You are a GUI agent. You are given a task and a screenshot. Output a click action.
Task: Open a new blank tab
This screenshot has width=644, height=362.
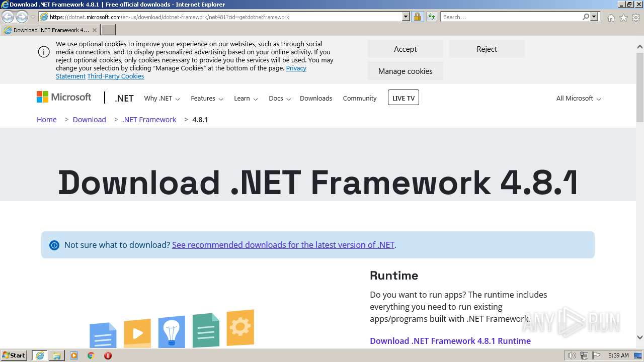tap(108, 30)
